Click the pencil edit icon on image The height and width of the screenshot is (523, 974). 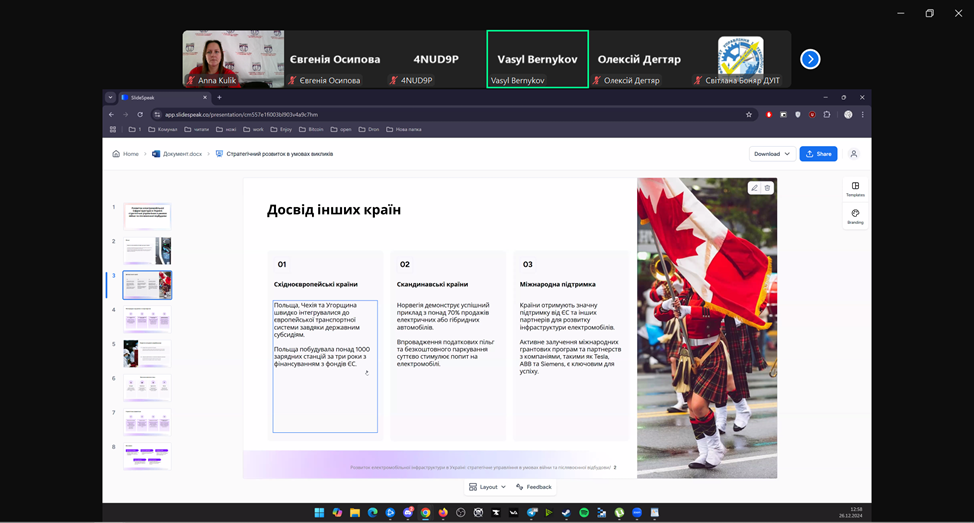pyautogui.click(x=754, y=188)
